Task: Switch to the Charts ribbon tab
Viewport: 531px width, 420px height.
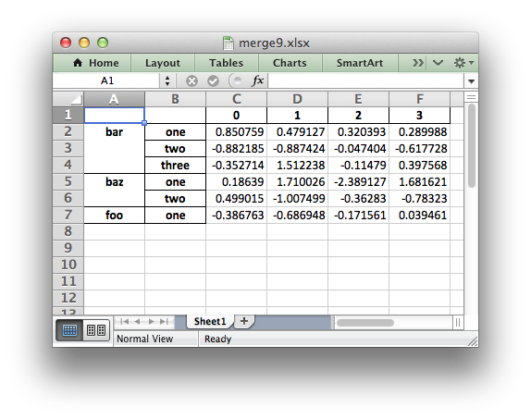Action: [x=290, y=63]
